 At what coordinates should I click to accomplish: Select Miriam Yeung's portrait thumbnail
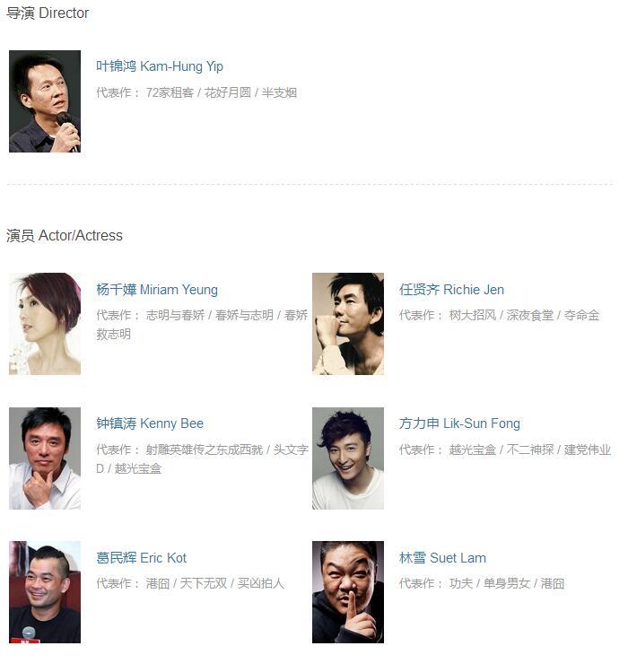[45, 324]
